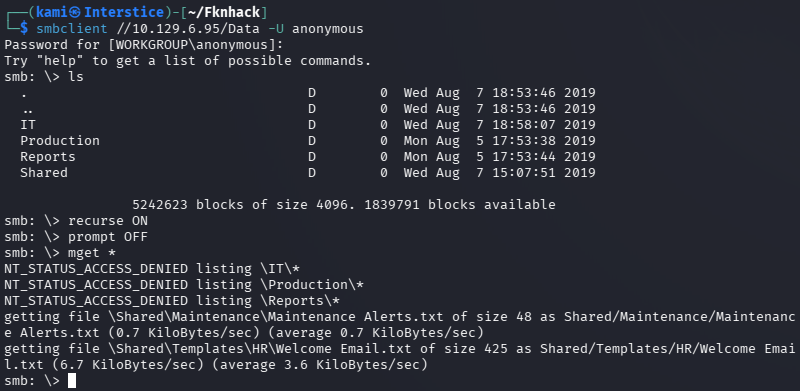
Task: Click the blocks available summary line
Action: click(344, 205)
